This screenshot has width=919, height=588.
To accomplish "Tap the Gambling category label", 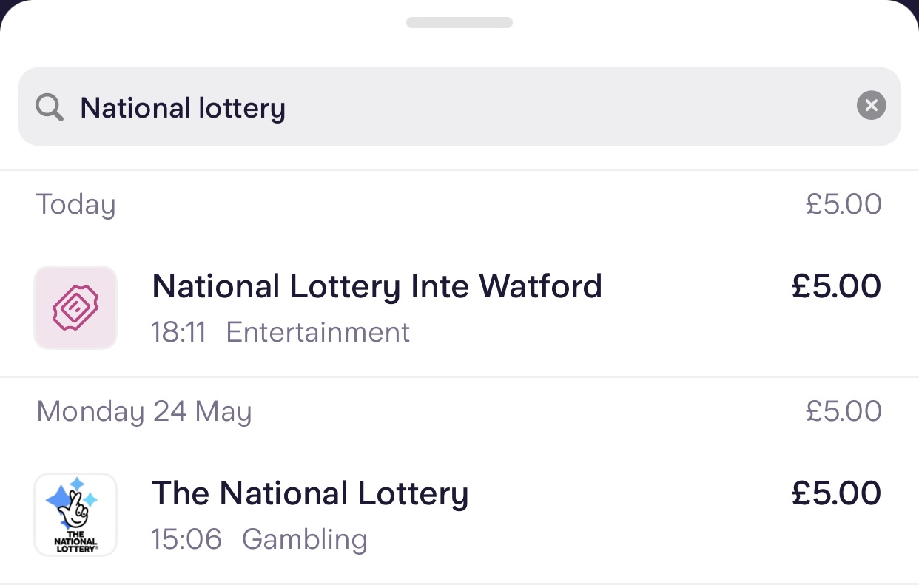I will [x=304, y=539].
